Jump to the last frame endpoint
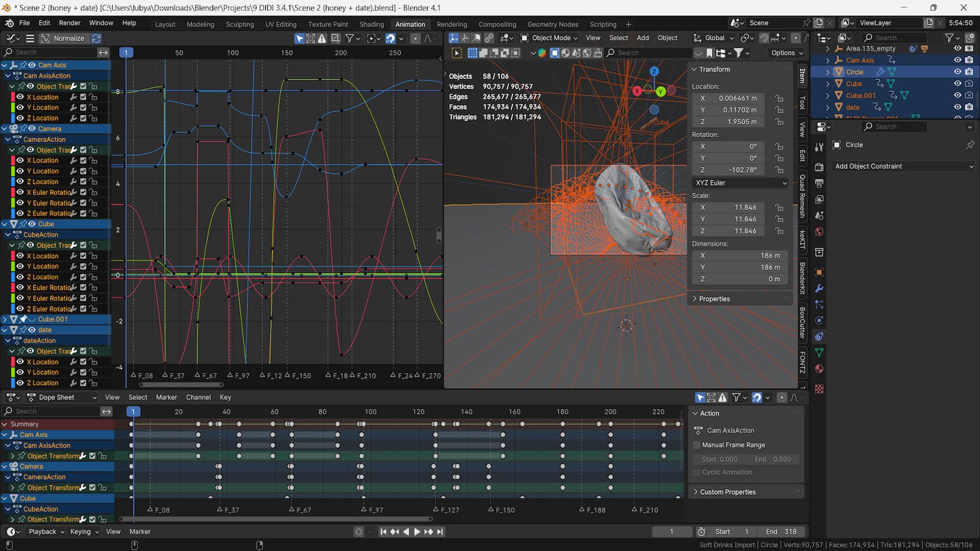Screen dimensions: 980x551 pos(440,531)
